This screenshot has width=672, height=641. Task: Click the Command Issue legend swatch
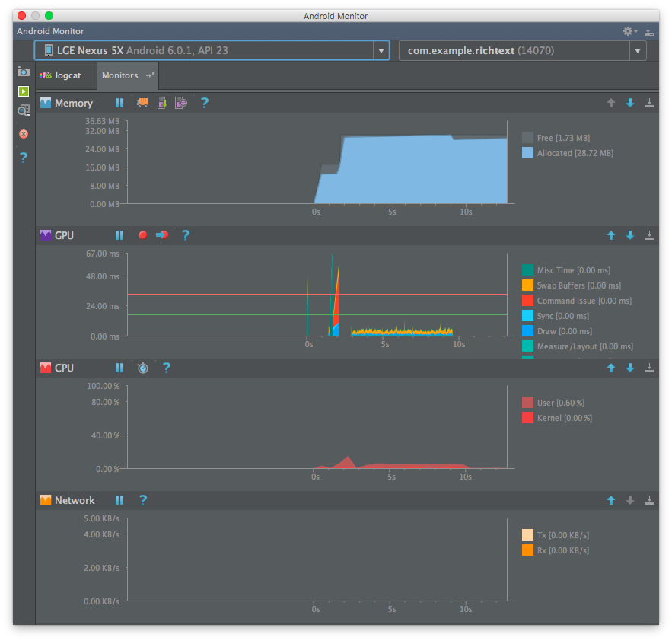point(527,301)
